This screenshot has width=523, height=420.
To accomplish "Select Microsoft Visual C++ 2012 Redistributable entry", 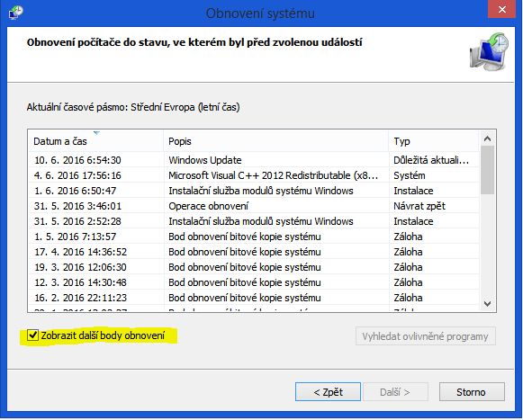I will pos(254,175).
